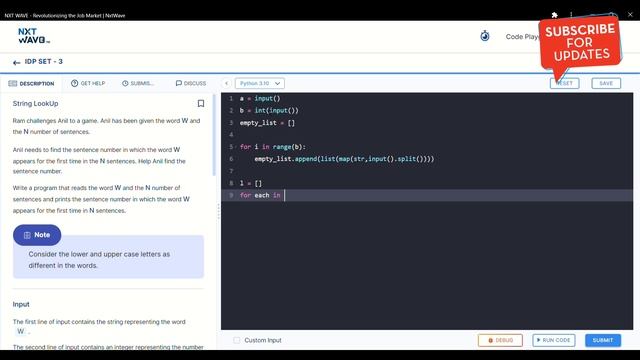Click the stopwatch timer icon
The width and height of the screenshot is (640, 360).
(x=484, y=36)
